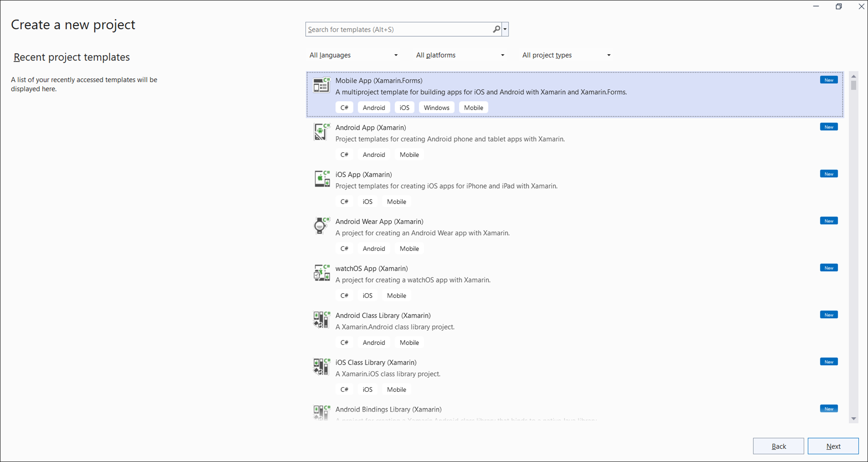Click New badge on watchOS App (Xamarin)

(829, 268)
